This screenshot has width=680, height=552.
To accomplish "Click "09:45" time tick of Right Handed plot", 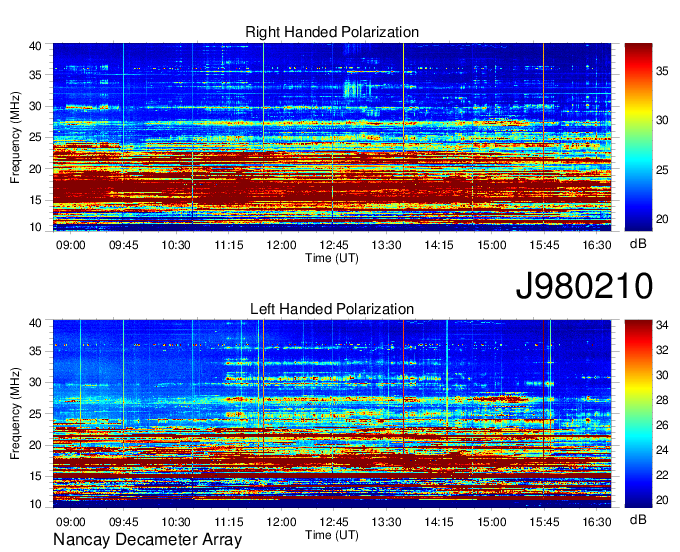I will [124, 245].
